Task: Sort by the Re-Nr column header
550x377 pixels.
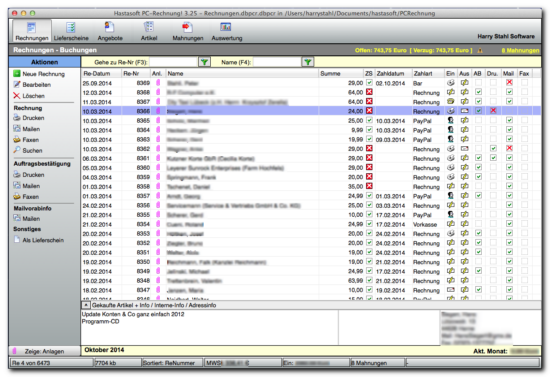Action: click(x=136, y=73)
